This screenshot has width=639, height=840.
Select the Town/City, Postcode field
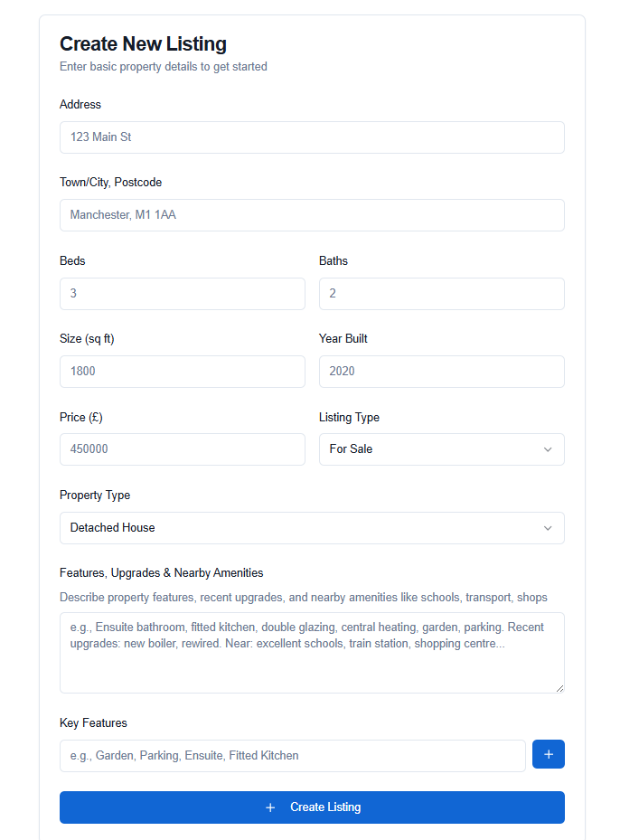point(312,215)
